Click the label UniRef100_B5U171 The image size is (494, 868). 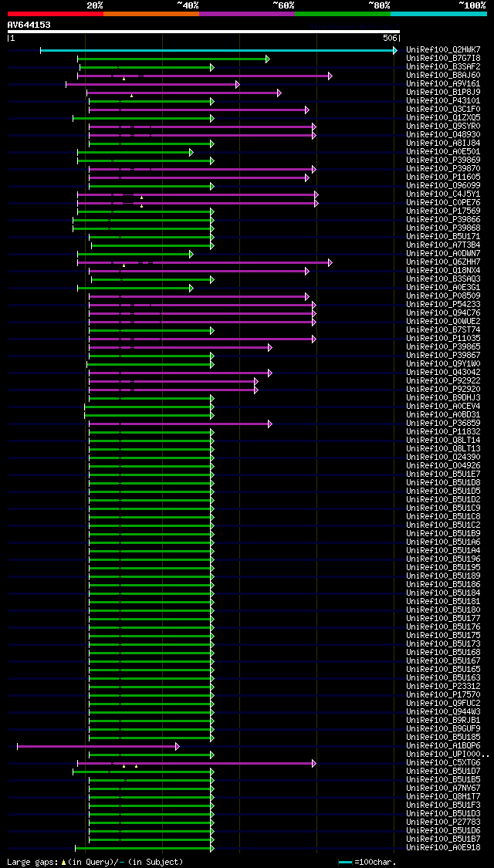(x=443, y=236)
